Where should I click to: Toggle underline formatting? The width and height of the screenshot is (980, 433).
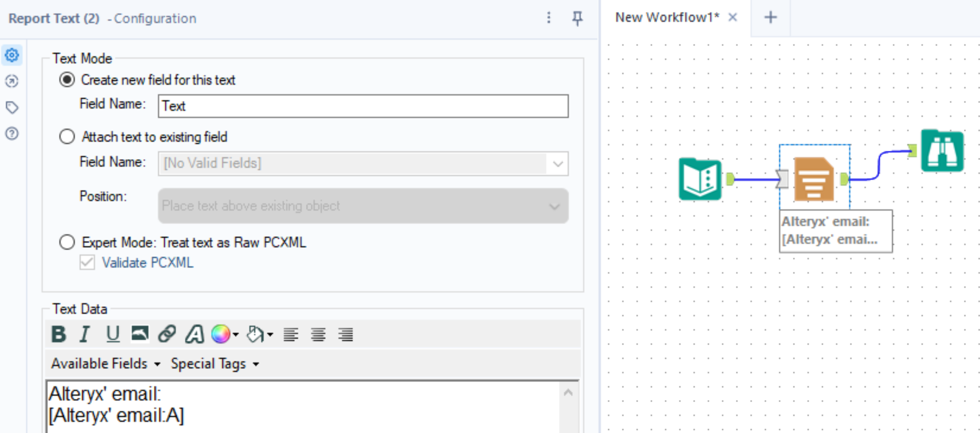point(112,334)
